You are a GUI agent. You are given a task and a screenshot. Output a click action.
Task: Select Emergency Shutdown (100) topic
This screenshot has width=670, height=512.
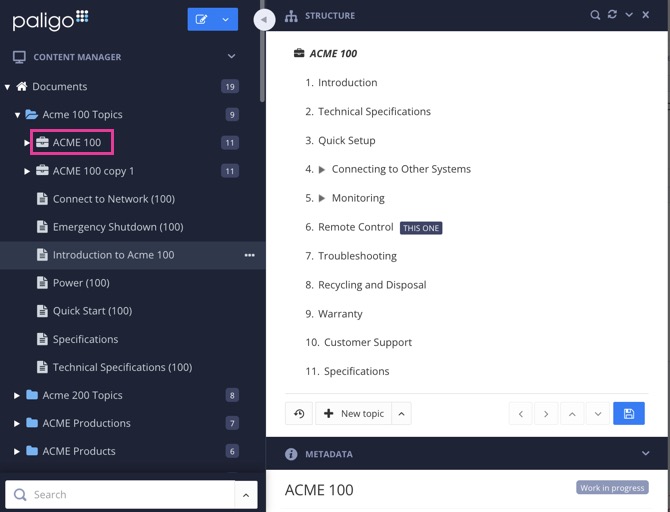[x=117, y=227]
